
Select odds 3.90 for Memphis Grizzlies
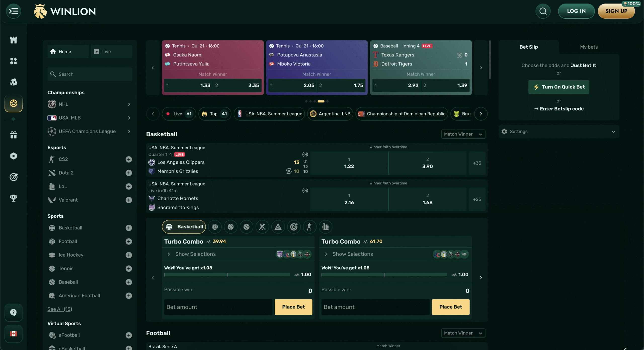tap(427, 163)
